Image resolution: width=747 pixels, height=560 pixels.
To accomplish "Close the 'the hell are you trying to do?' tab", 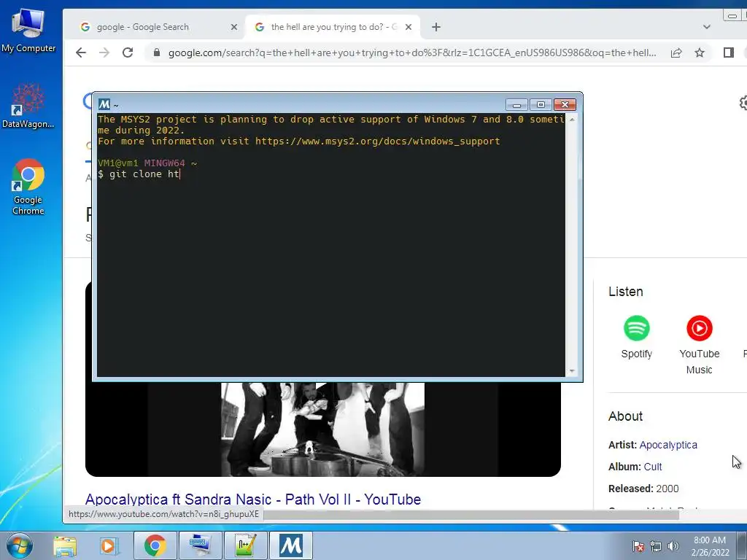I will (409, 27).
